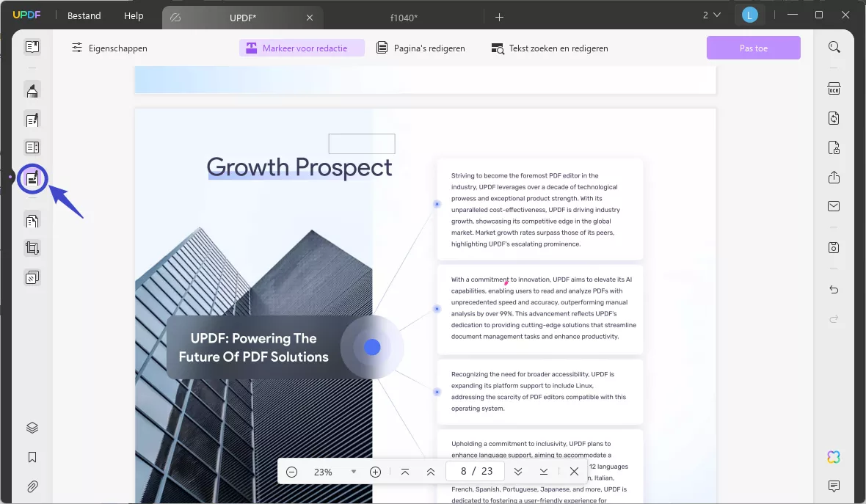Open the user account avatar
The height and width of the screenshot is (504, 866).
tap(749, 15)
